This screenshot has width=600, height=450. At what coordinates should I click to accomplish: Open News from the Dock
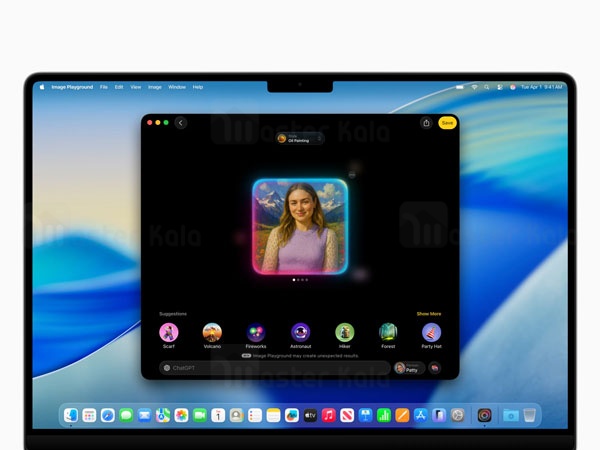(x=347, y=415)
